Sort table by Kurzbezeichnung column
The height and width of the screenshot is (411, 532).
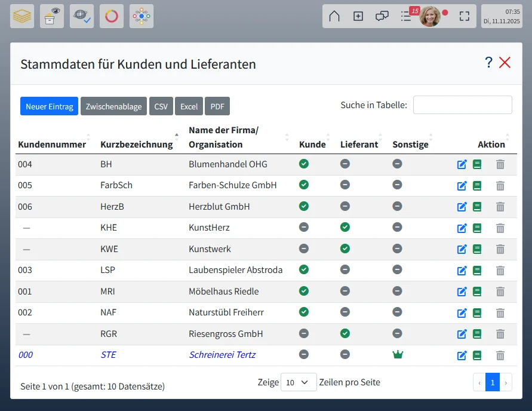[137, 145]
